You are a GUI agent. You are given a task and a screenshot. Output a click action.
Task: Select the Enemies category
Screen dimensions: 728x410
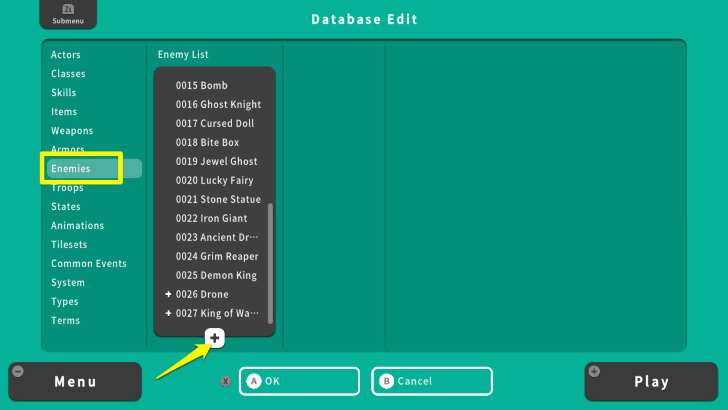[x=71, y=169]
